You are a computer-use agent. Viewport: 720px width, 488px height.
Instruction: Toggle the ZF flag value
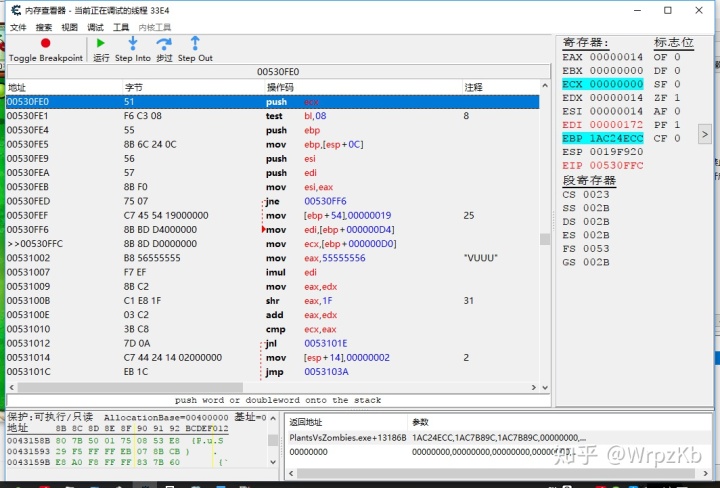[x=677, y=98]
